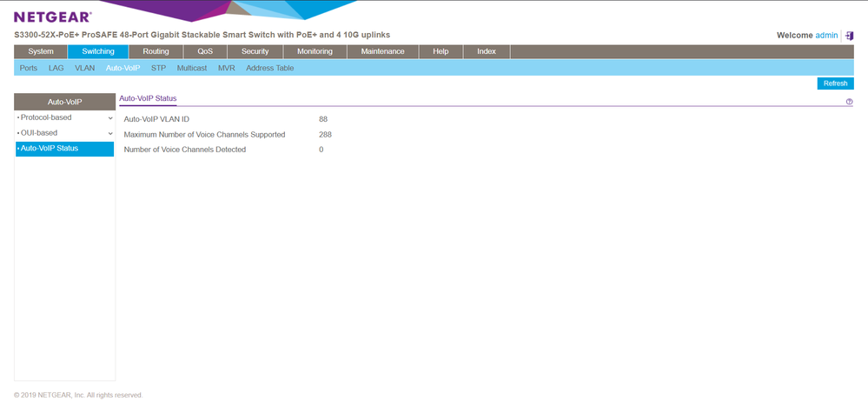Click the admin user link

coord(826,36)
